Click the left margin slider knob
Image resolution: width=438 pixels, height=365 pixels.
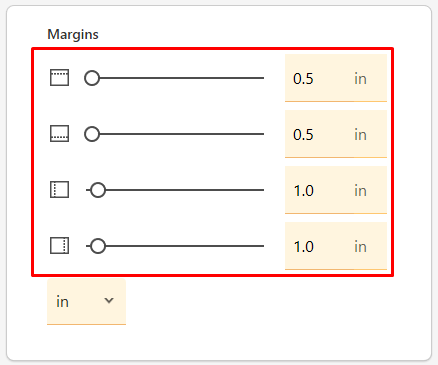[x=98, y=190]
